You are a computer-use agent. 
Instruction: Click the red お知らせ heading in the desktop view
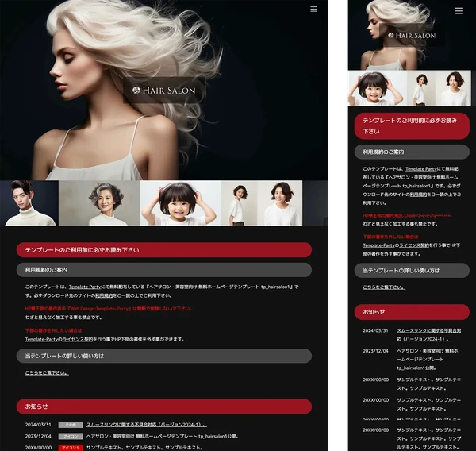(164, 407)
